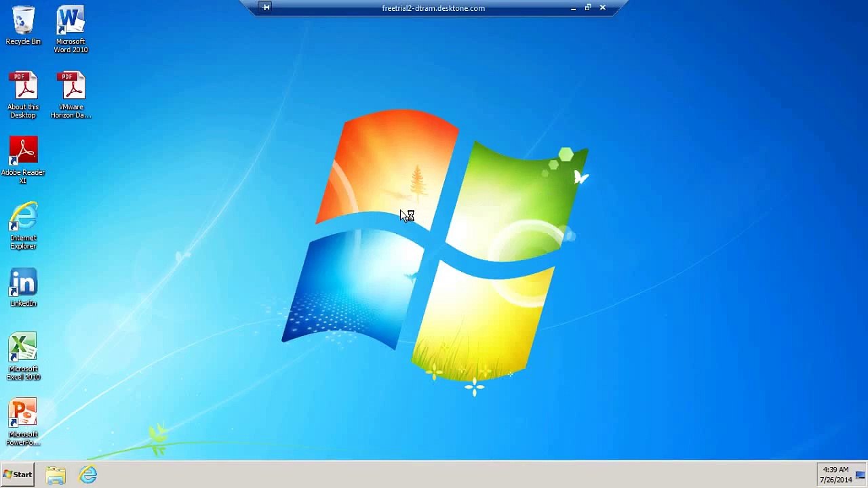The height and width of the screenshot is (488, 868).
Task: Open Windows Explorer from the taskbar
Action: 56,475
